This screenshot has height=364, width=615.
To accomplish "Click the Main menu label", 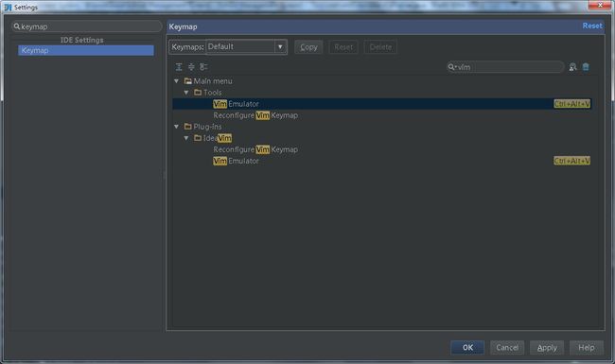I will pyautogui.click(x=213, y=81).
